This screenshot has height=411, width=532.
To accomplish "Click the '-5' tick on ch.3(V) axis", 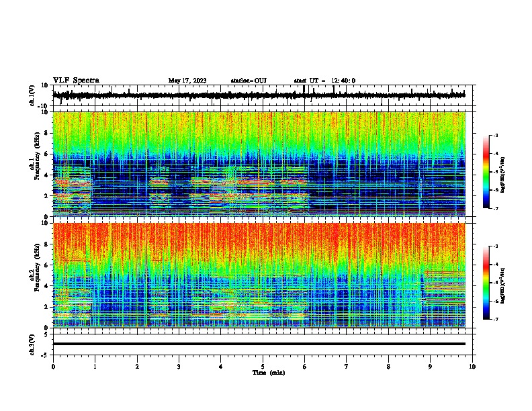I will [x=45, y=355].
